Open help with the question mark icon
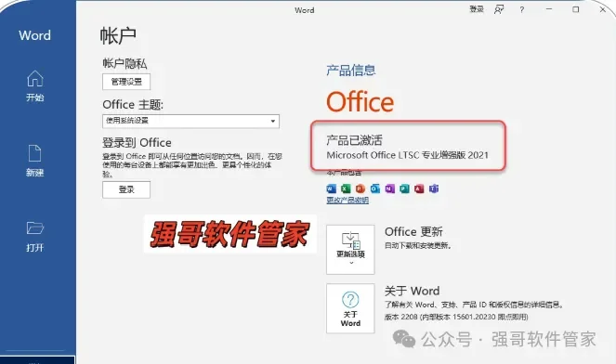 [522, 10]
